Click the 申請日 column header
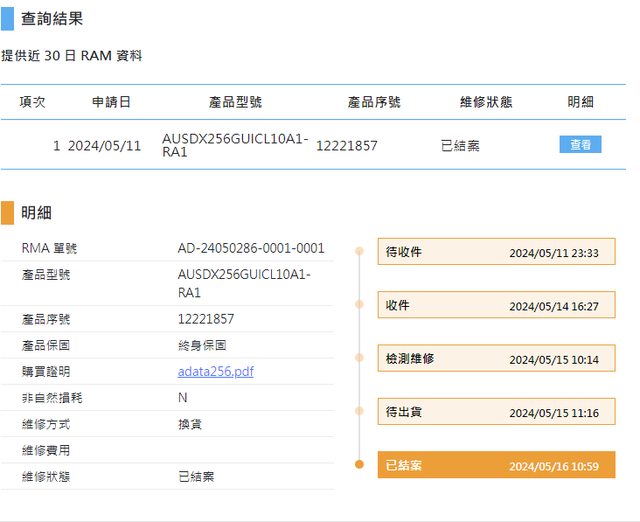This screenshot has width=640, height=522. tap(111, 102)
